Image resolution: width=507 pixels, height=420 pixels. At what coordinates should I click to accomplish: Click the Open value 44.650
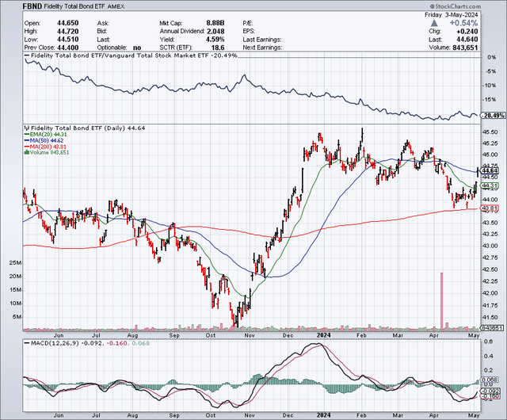pos(68,23)
